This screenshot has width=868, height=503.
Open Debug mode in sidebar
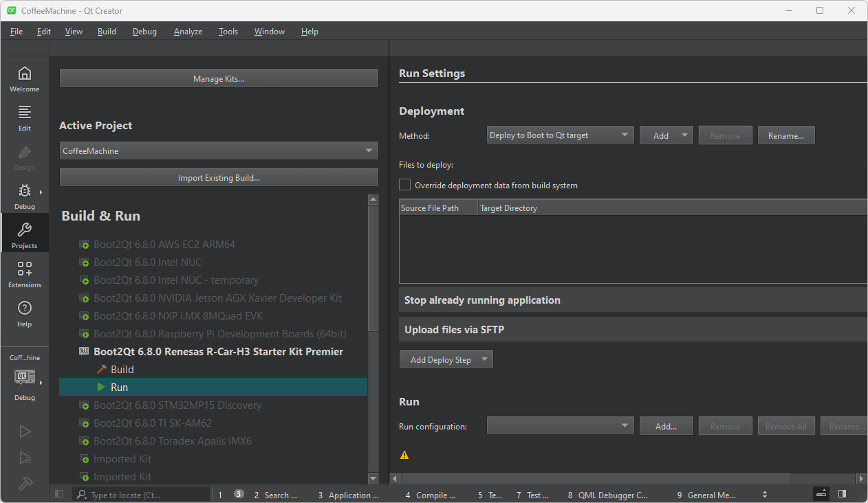[24, 197]
